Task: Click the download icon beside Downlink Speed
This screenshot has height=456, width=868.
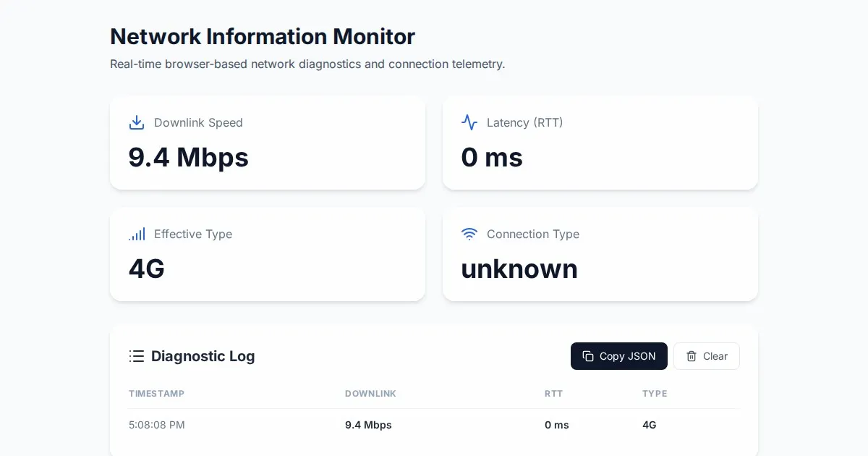Action: point(137,122)
